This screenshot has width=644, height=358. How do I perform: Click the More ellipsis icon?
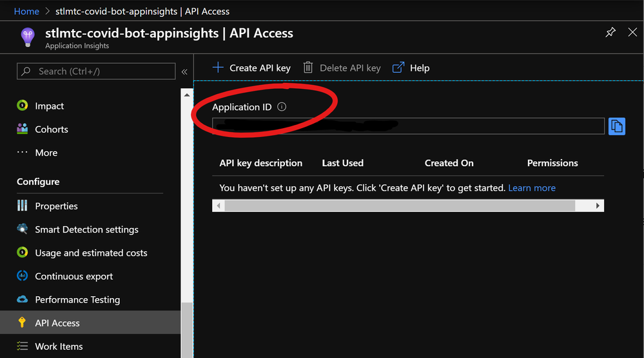pyautogui.click(x=22, y=152)
